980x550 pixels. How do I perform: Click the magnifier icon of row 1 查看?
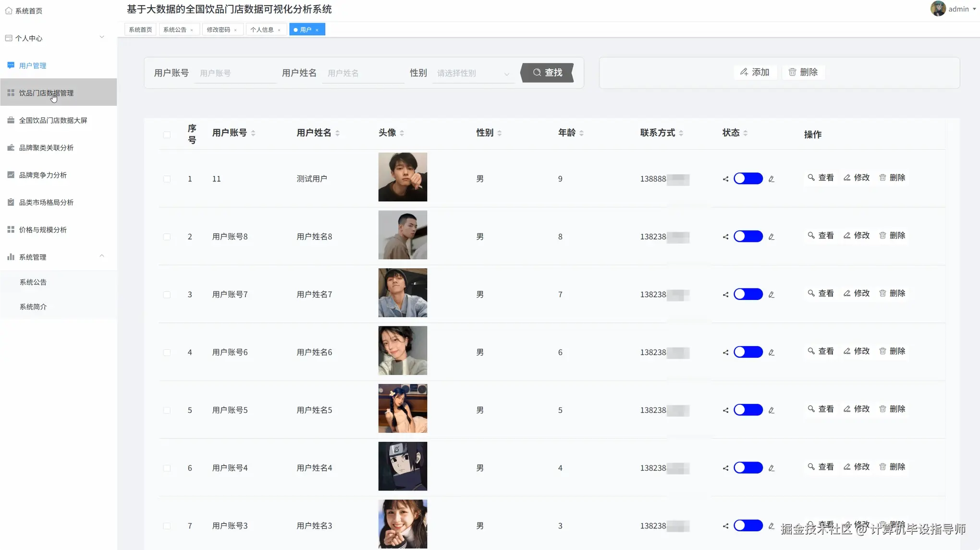click(811, 177)
